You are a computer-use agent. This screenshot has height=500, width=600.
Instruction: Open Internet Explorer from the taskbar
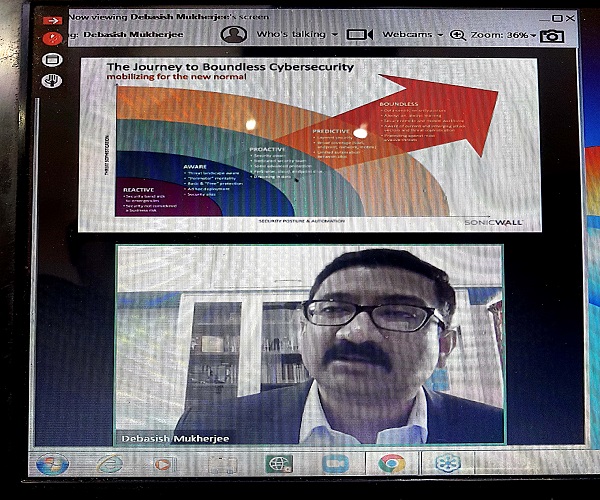[x=110, y=464]
